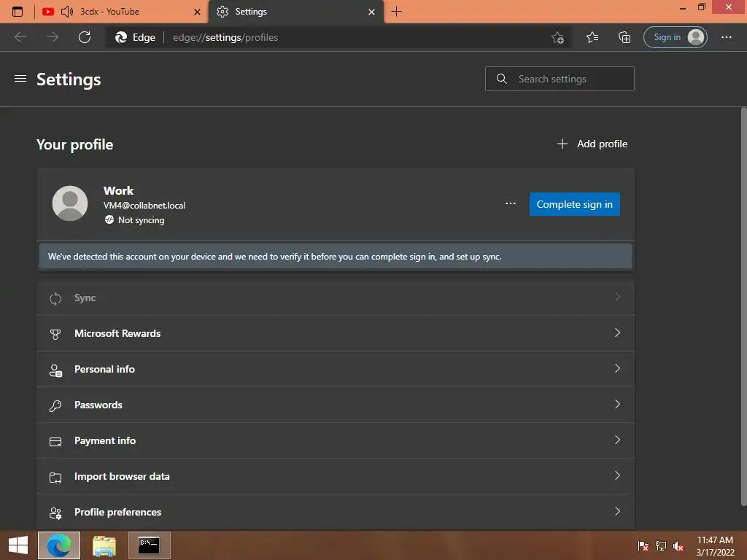Open the Personal info row
The height and width of the screenshot is (560, 747).
point(336,369)
